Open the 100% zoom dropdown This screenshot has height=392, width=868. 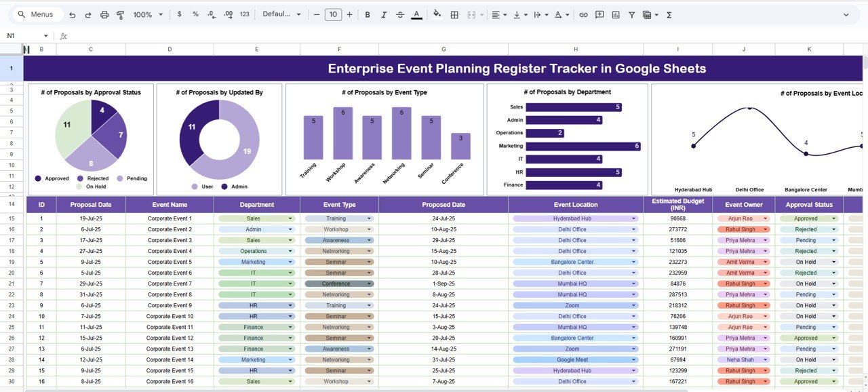pyautogui.click(x=148, y=14)
